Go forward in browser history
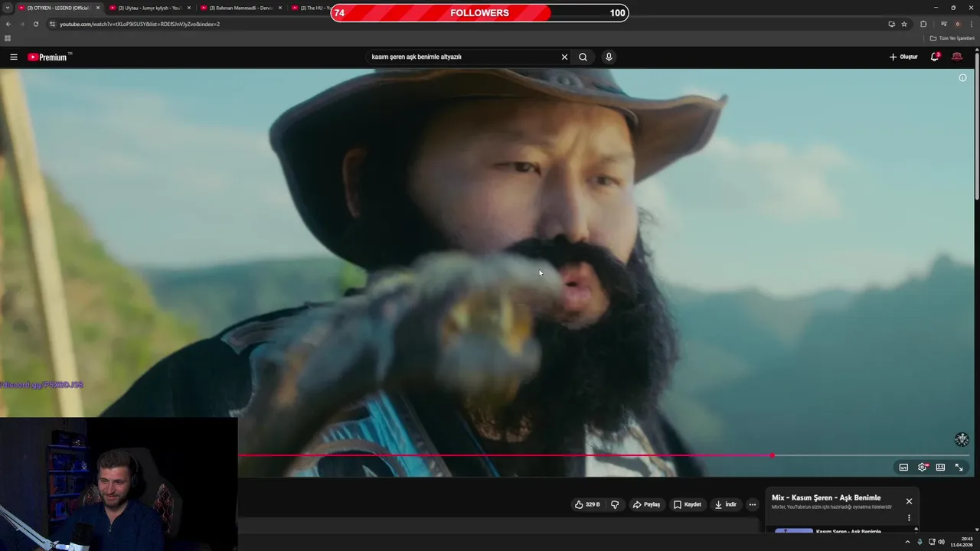 tap(22, 24)
